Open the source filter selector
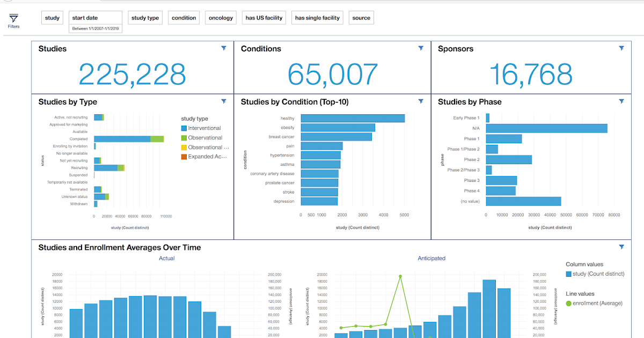The image size is (644, 338). (361, 17)
